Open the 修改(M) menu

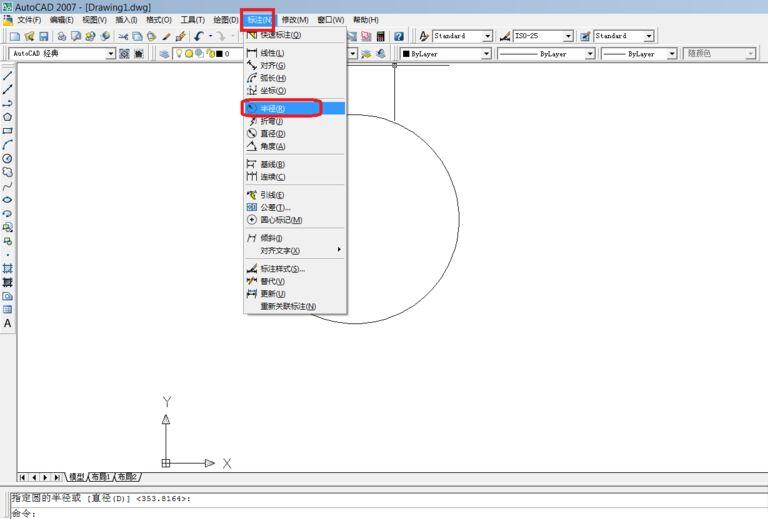pyautogui.click(x=294, y=20)
